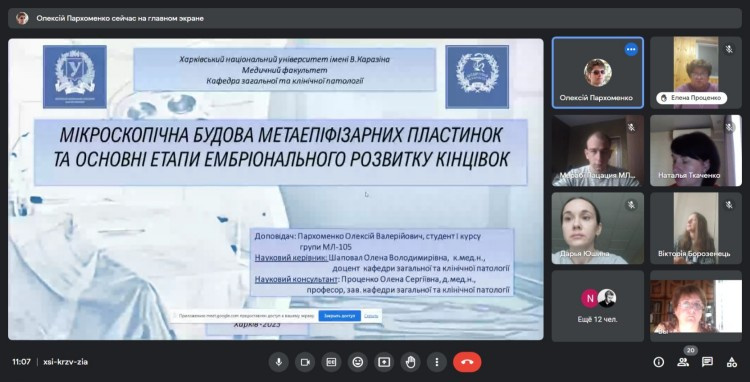Image resolution: width=750 pixels, height=382 pixels.
Task: Toggle the microphone button in call controls
Action: [279, 362]
